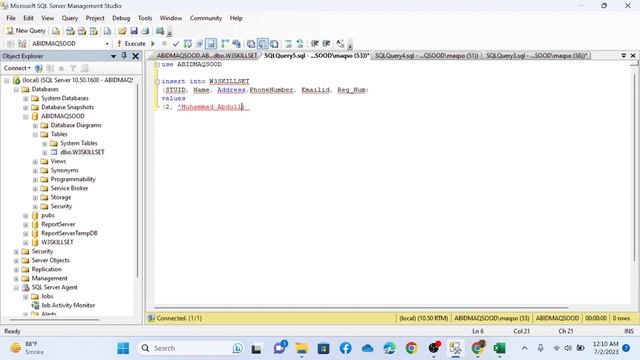
Task: Open the File menu
Action: (11, 18)
